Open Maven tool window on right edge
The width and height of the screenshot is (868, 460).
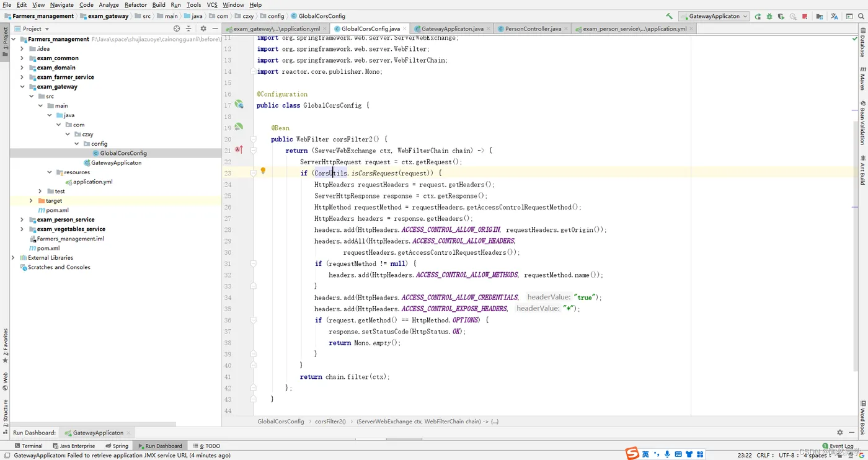[862, 78]
